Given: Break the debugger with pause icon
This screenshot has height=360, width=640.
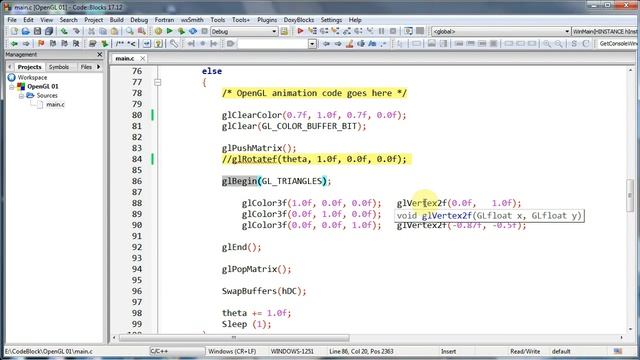Looking at the screenshot, I should coord(382,31).
